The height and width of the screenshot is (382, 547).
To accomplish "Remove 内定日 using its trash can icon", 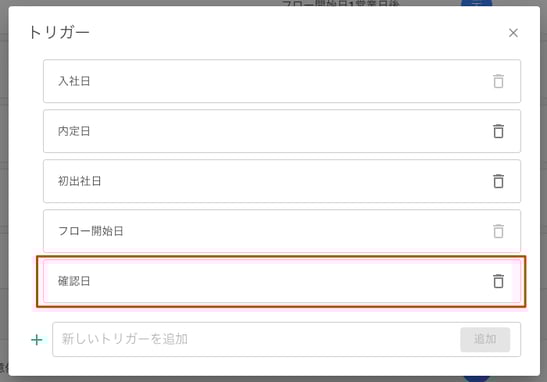I will [x=498, y=131].
